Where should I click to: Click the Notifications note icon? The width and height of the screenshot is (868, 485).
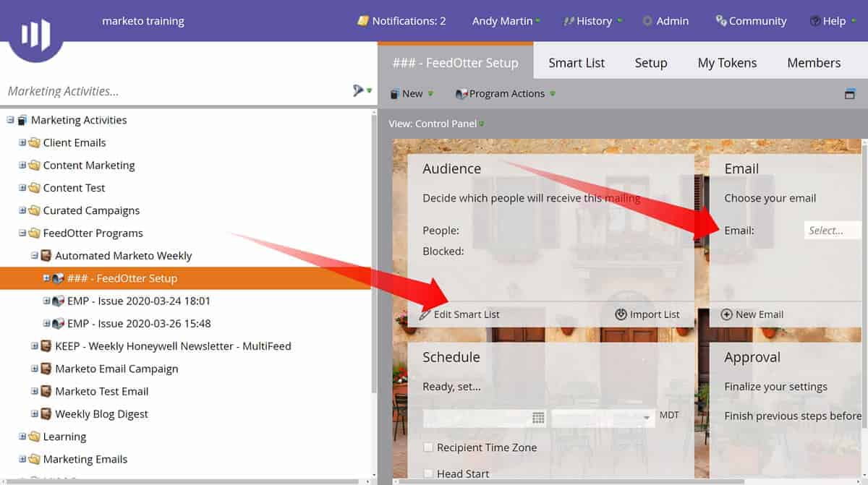pos(363,21)
